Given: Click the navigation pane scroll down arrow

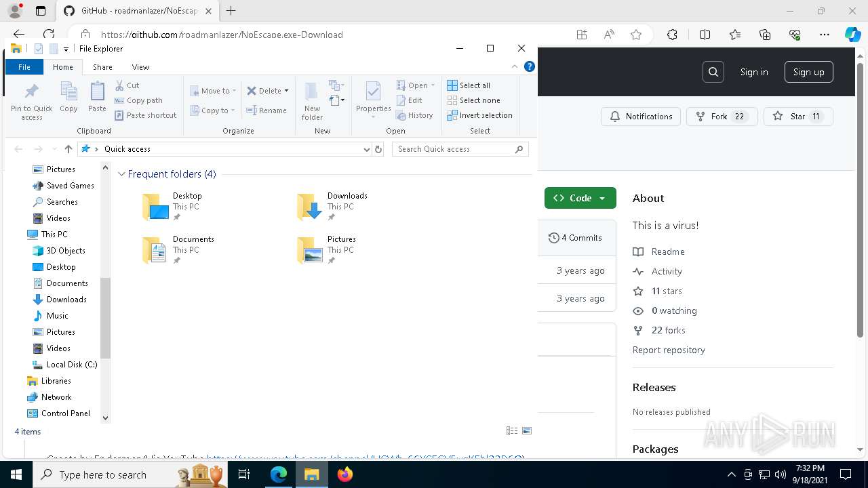Looking at the screenshot, I should click(x=105, y=418).
